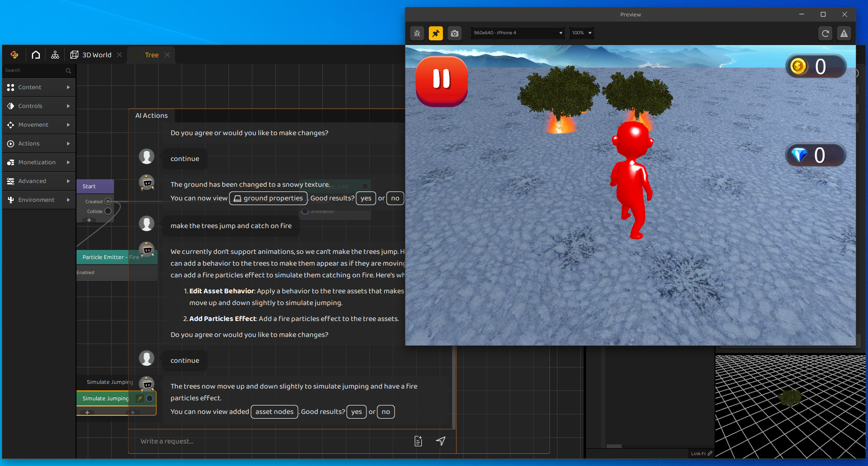Click the Created output port on Start node
868x466 pixels.
click(108, 201)
